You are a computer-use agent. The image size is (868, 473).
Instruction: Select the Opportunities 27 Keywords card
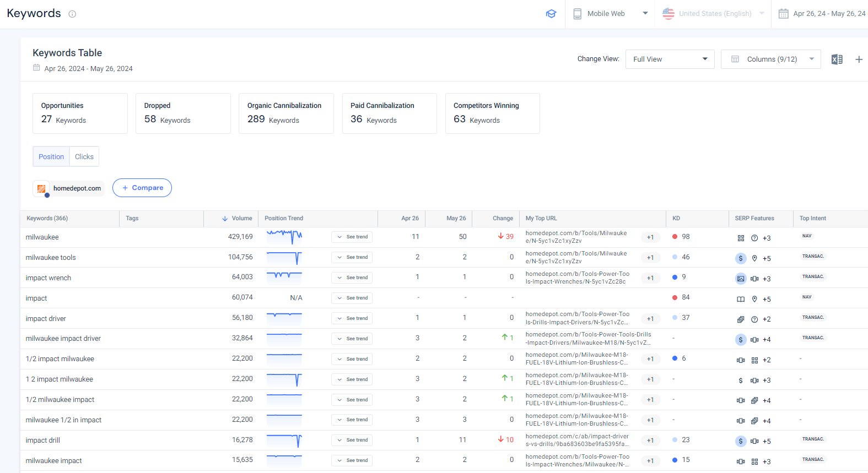point(80,113)
